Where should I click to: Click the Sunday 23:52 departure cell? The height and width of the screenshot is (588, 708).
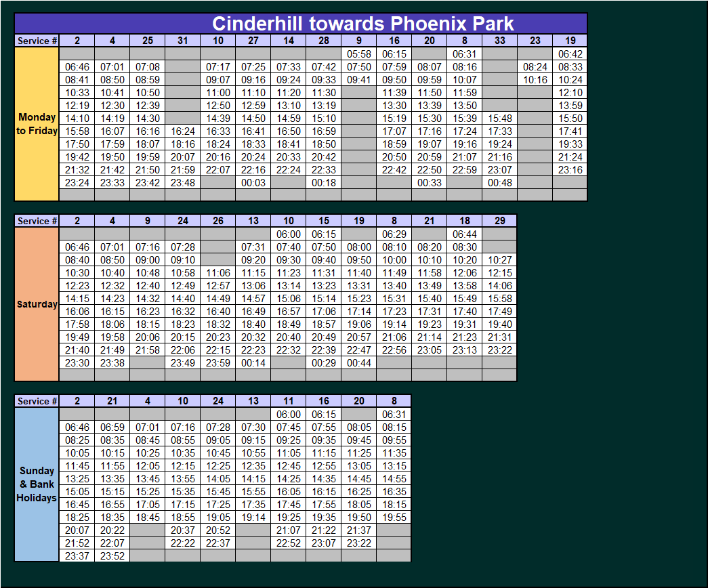click(112, 556)
